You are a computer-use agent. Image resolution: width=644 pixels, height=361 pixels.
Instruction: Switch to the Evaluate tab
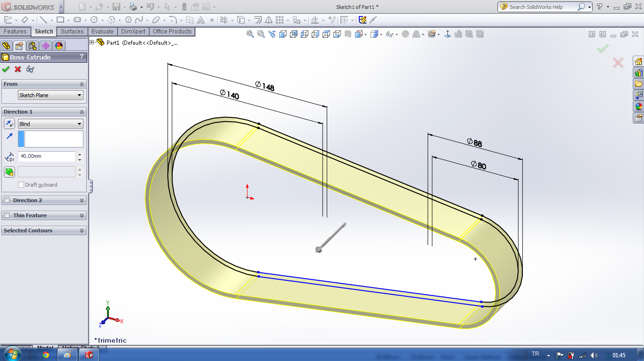coord(102,32)
